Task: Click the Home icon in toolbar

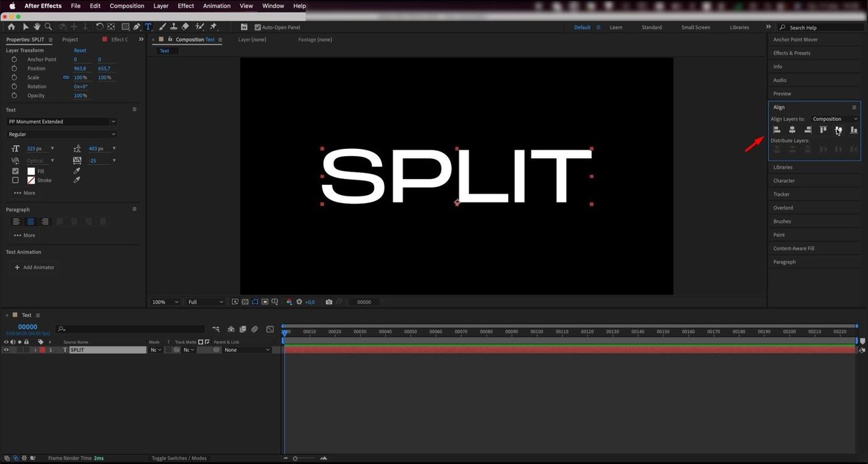Action: tap(11, 27)
